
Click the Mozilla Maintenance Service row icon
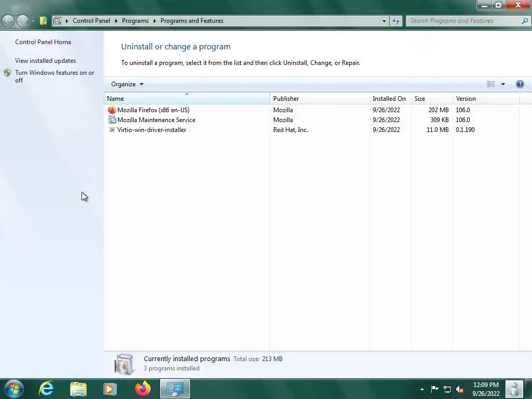click(112, 120)
